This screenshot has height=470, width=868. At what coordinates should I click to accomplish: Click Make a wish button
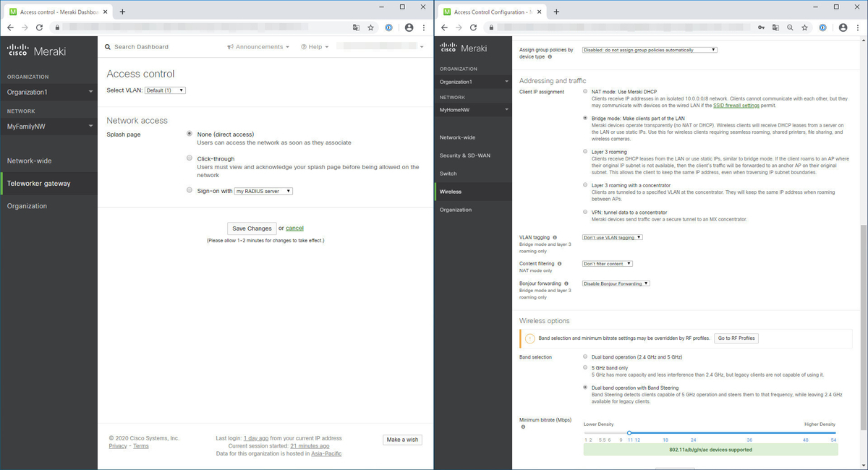[x=402, y=440]
